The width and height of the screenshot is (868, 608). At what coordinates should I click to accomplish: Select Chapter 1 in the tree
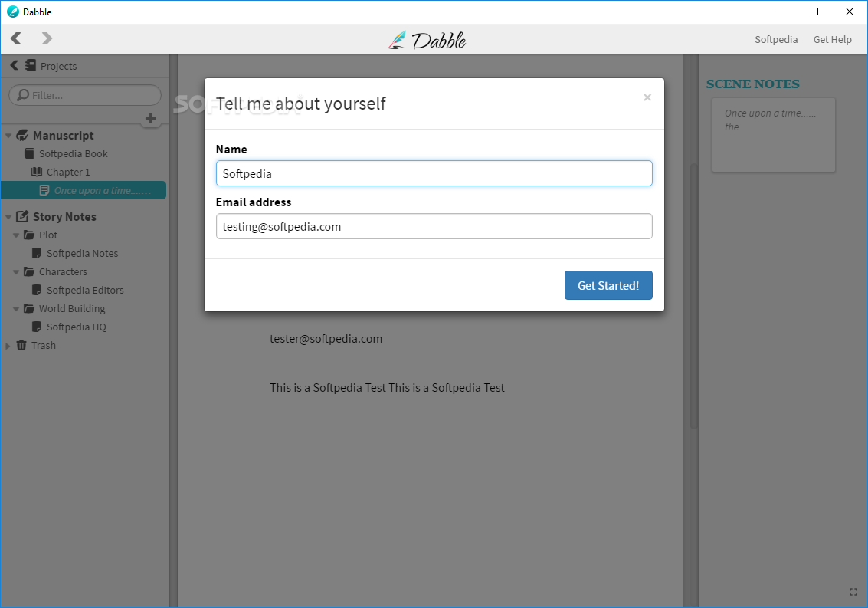[x=68, y=172]
